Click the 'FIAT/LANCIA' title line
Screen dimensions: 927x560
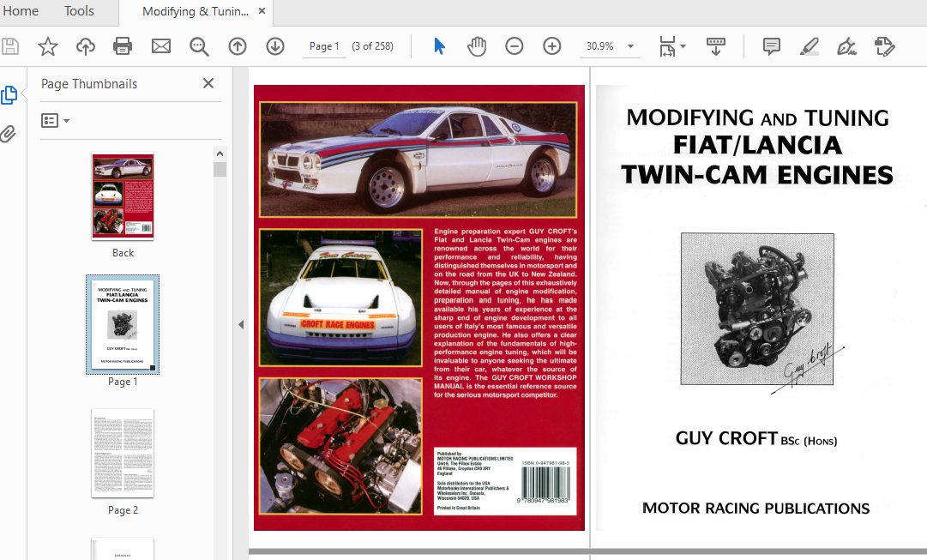point(757,146)
